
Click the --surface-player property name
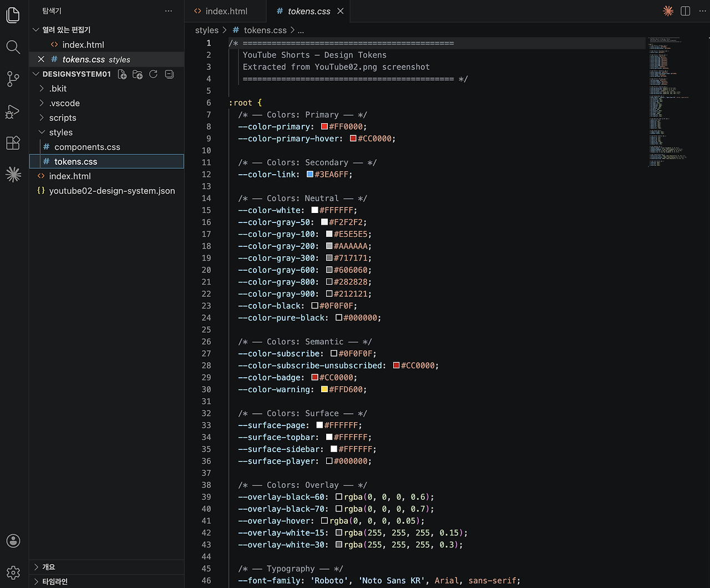pyautogui.click(x=278, y=461)
